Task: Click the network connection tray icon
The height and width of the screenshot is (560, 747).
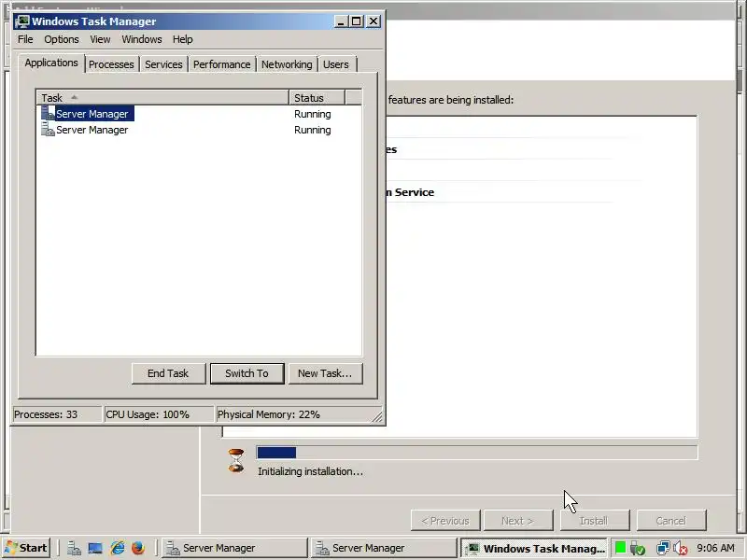Action: [663, 548]
